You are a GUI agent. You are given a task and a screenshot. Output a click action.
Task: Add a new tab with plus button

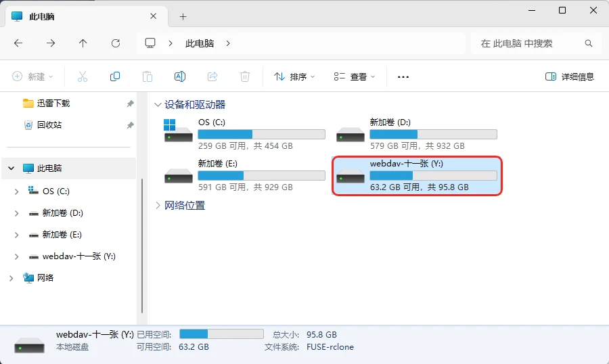click(x=183, y=16)
